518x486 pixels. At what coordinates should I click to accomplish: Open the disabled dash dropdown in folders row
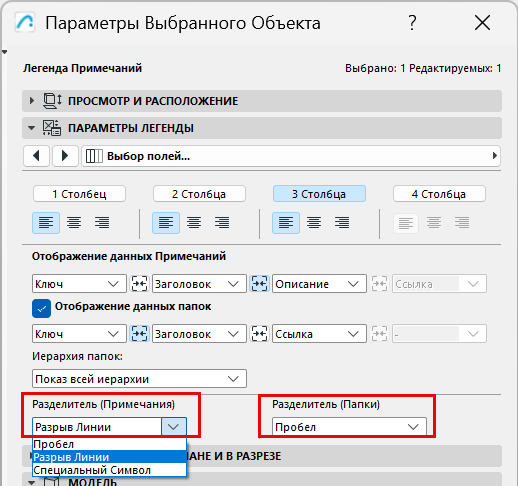point(439,334)
